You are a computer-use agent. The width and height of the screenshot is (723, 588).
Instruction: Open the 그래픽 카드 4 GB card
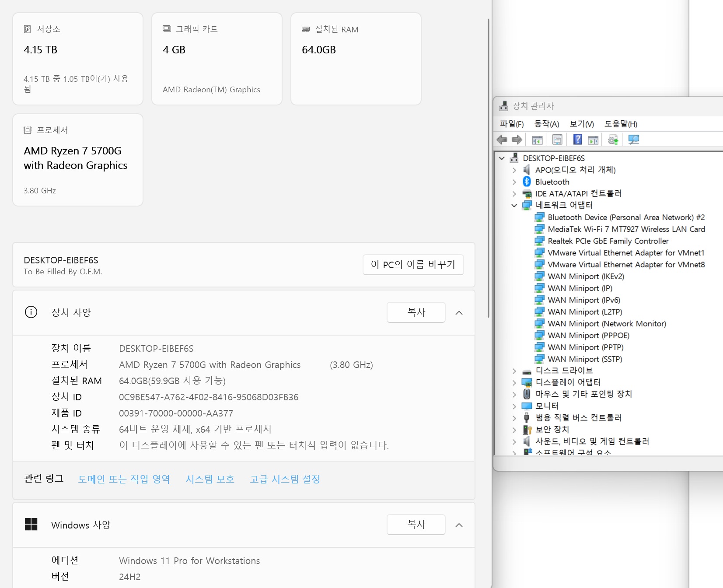(x=217, y=59)
